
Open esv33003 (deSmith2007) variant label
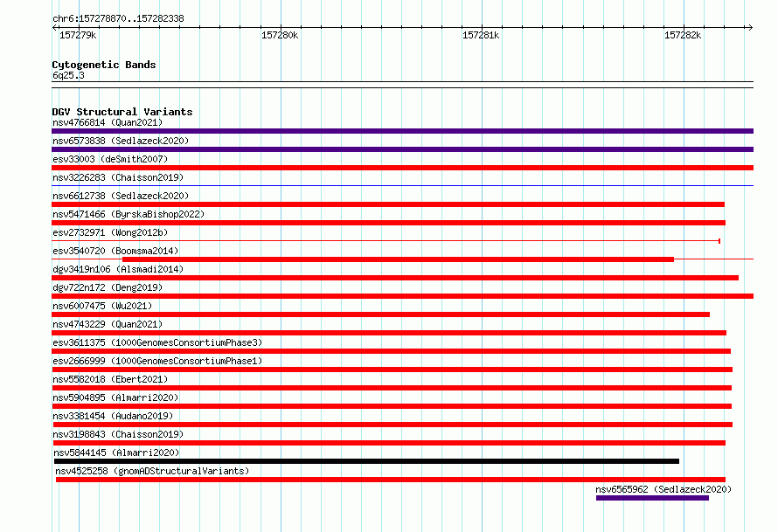(110, 159)
